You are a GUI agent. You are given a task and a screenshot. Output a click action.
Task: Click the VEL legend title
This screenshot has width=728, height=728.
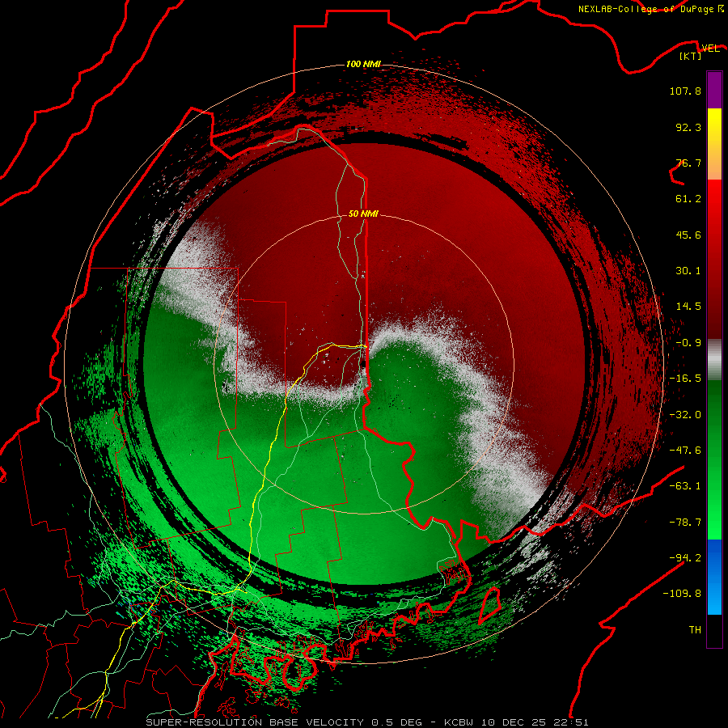(710, 49)
